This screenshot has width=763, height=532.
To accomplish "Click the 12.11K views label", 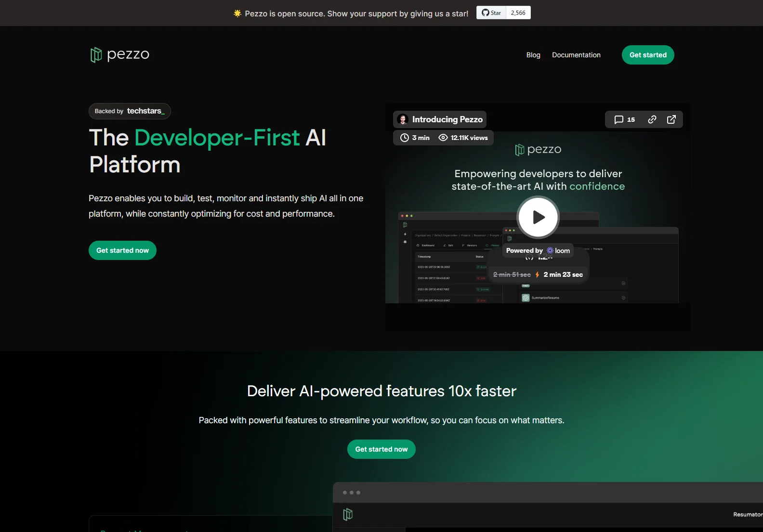I will 463,138.
